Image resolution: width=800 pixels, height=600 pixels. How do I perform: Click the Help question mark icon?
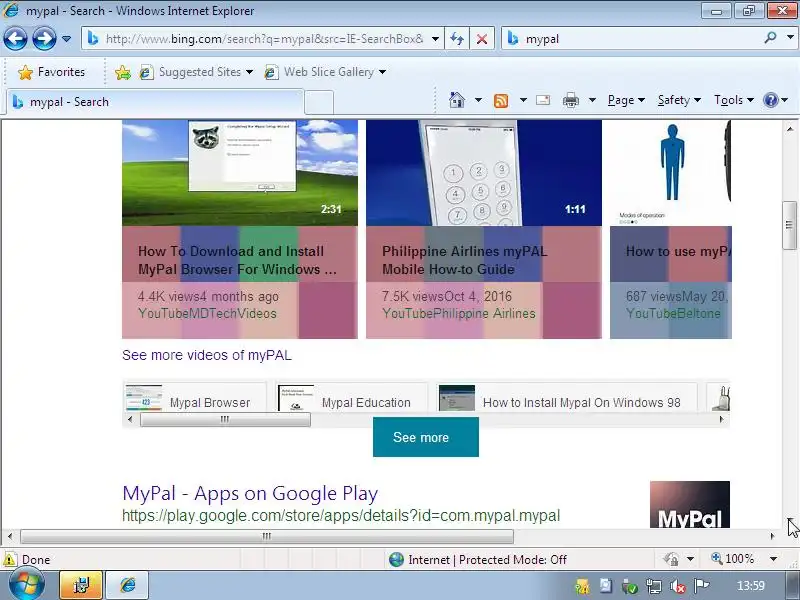(x=770, y=100)
